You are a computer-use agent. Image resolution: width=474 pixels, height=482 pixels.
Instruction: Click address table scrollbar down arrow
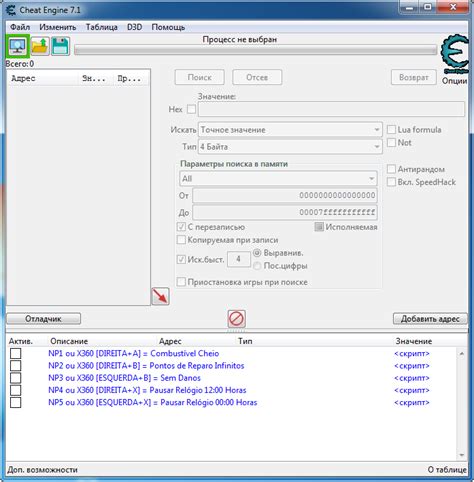(462, 455)
